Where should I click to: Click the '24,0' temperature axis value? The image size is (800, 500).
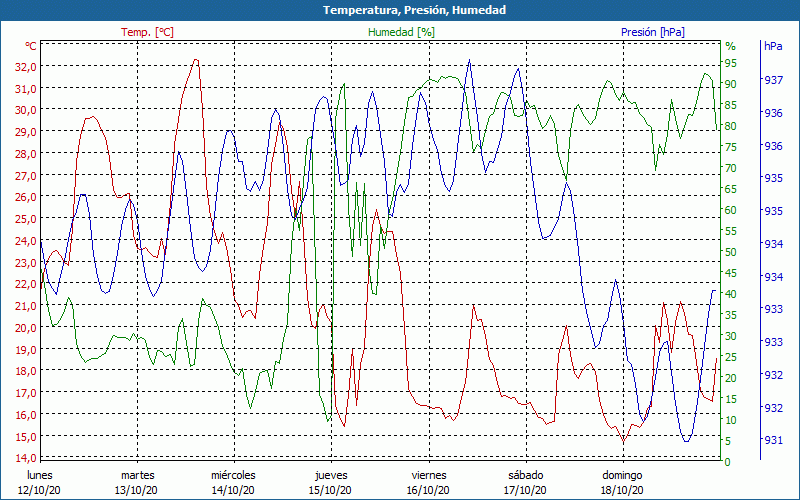click(27, 241)
